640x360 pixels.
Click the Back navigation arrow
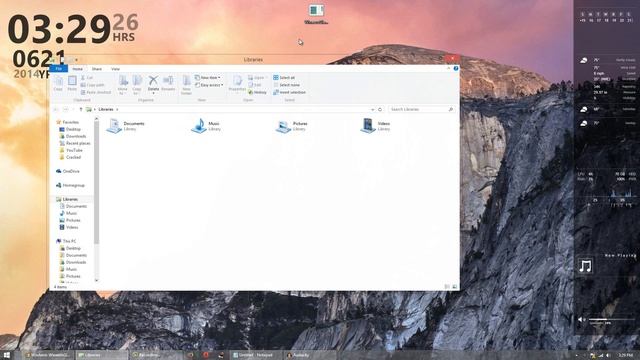(56, 109)
